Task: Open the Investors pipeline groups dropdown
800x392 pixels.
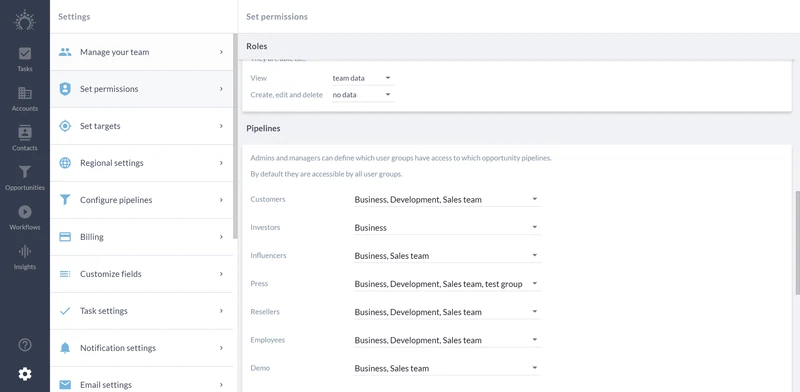Action: (x=447, y=228)
